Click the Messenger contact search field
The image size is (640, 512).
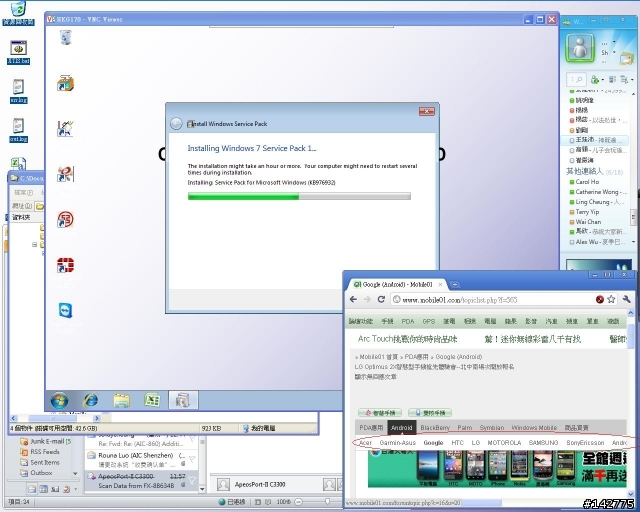pyautogui.click(x=576, y=79)
